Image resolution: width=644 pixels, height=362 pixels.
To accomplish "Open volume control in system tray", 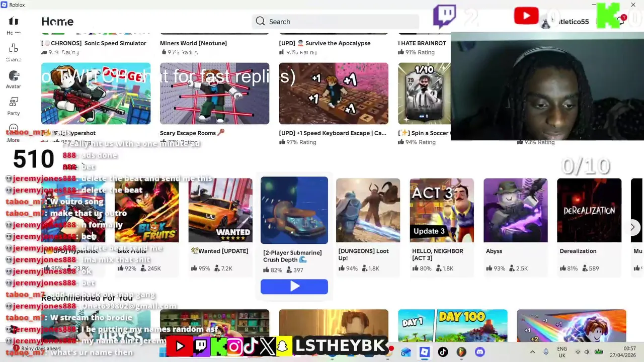I will pos(587,352).
